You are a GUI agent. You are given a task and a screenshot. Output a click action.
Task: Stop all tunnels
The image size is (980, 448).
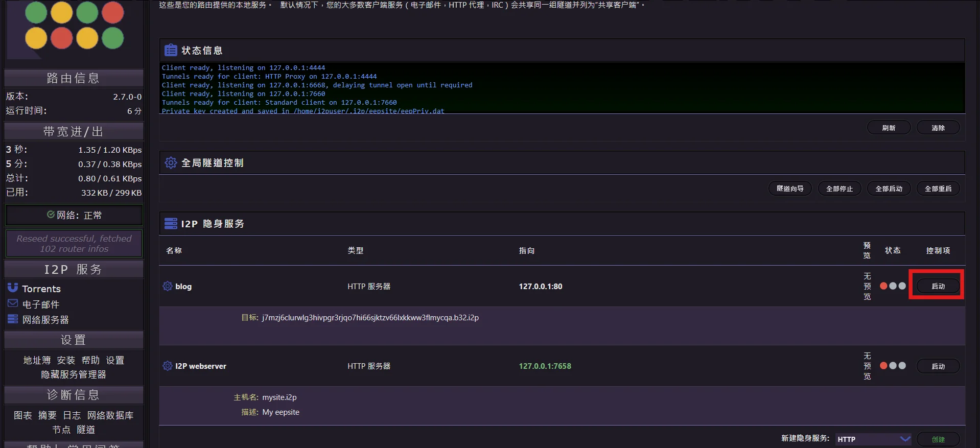pyautogui.click(x=839, y=188)
